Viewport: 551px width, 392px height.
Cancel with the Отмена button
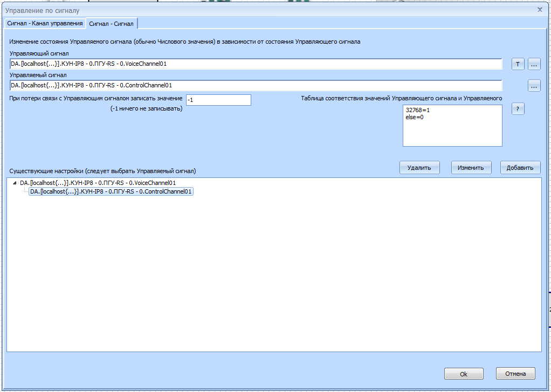[515, 374]
